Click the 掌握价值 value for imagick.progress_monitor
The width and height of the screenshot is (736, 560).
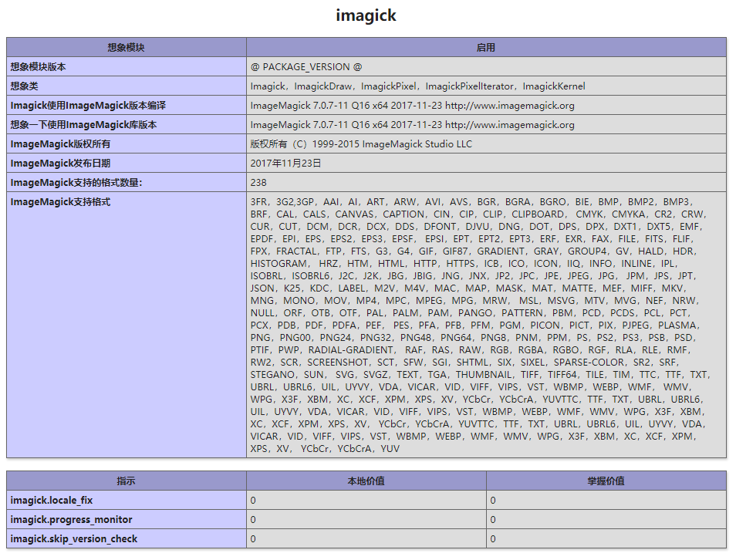pyautogui.click(x=493, y=519)
